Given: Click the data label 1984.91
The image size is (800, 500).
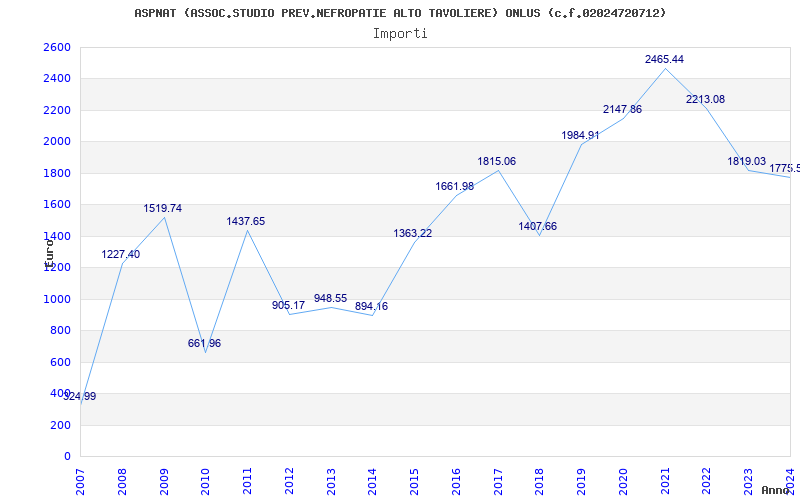Looking at the screenshot, I should (x=581, y=135).
